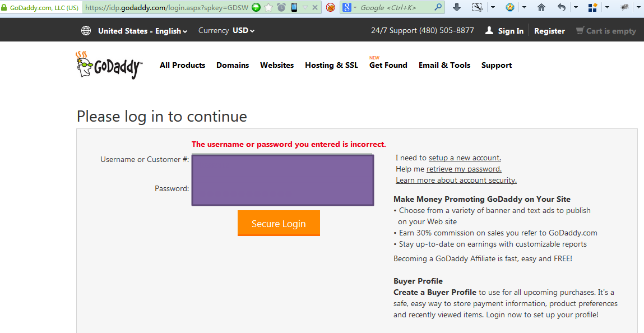This screenshot has height=333, width=644.
Task: Open United States - English language dropdown
Action: [x=142, y=31]
